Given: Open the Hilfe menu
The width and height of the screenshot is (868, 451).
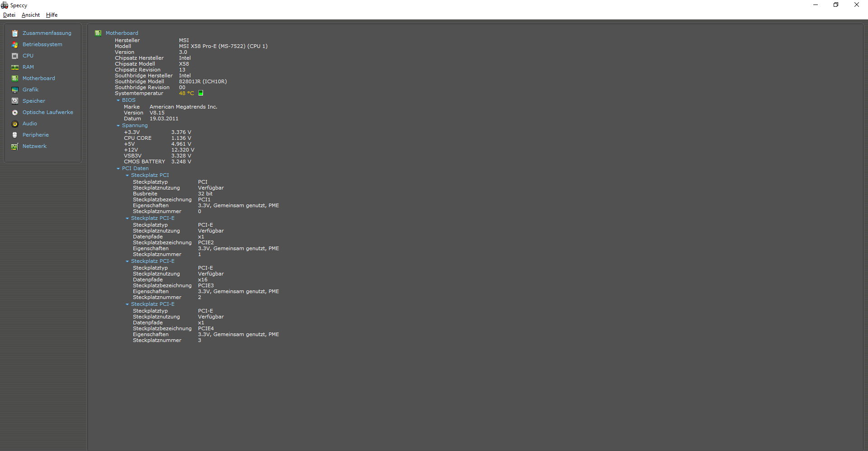Looking at the screenshot, I should (x=52, y=15).
